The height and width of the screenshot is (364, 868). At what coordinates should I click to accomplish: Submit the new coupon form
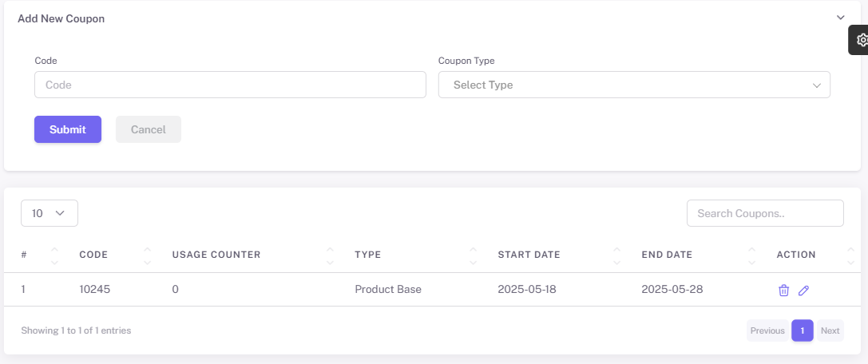point(68,129)
